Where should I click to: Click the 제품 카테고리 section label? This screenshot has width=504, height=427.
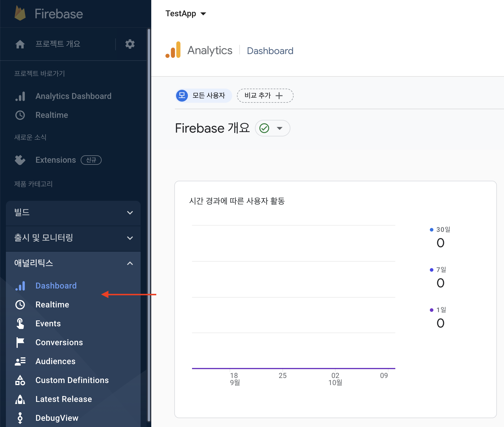pyautogui.click(x=33, y=184)
